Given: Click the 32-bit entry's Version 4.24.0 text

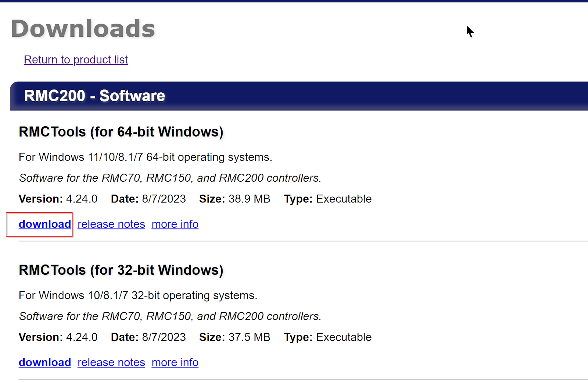Looking at the screenshot, I should pyautogui.click(x=58, y=337).
